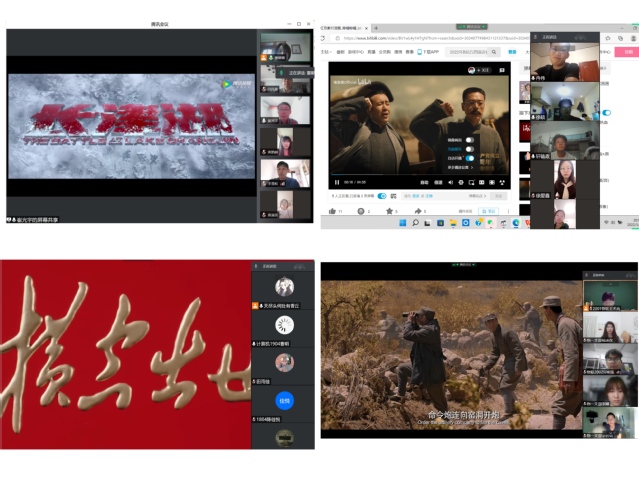
Task: Select the bilibili browser tab
Action: pos(345,28)
